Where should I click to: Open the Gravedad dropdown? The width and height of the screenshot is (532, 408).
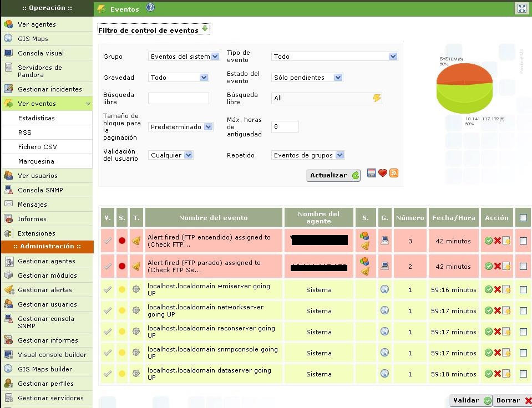click(178, 78)
